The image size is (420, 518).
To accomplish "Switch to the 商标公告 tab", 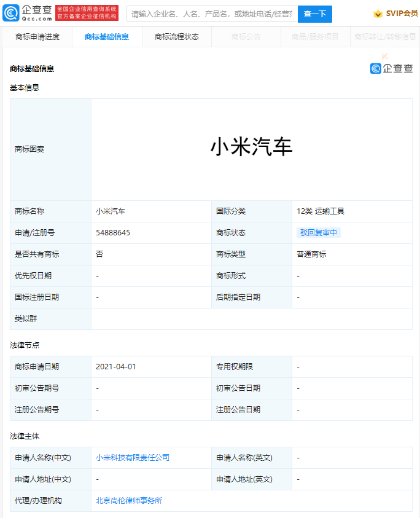I will click(246, 37).
